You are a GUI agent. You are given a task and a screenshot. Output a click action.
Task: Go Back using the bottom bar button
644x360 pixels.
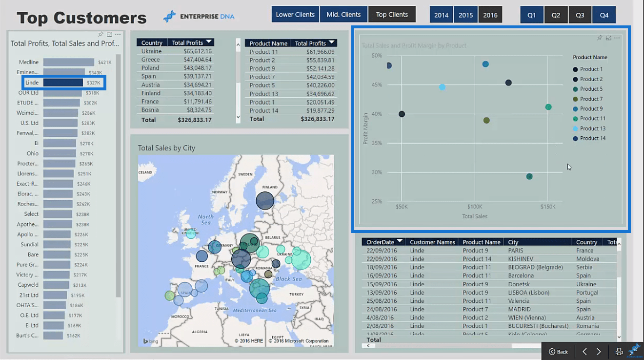(x=558, y=352)
